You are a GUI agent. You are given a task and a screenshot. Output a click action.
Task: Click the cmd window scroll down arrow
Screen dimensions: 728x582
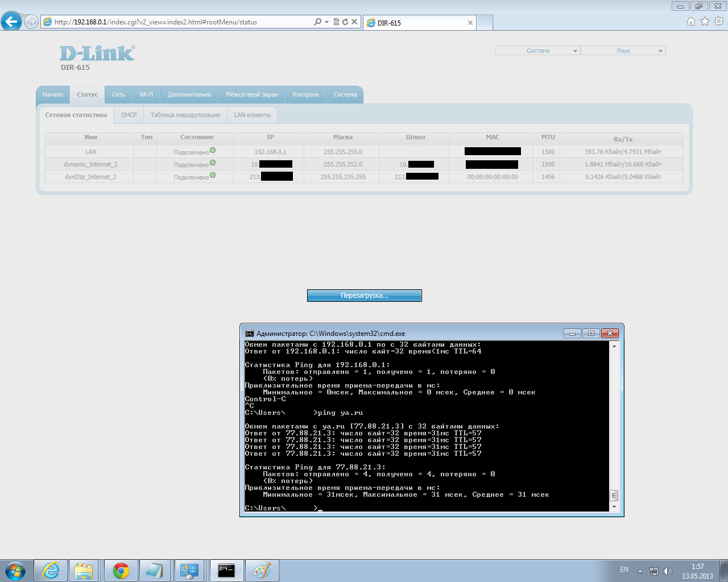point(614,506)
